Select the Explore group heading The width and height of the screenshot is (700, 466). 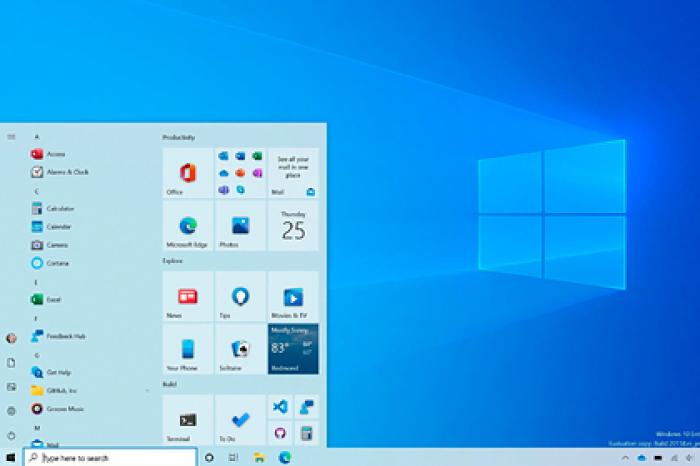coord(173,261)
